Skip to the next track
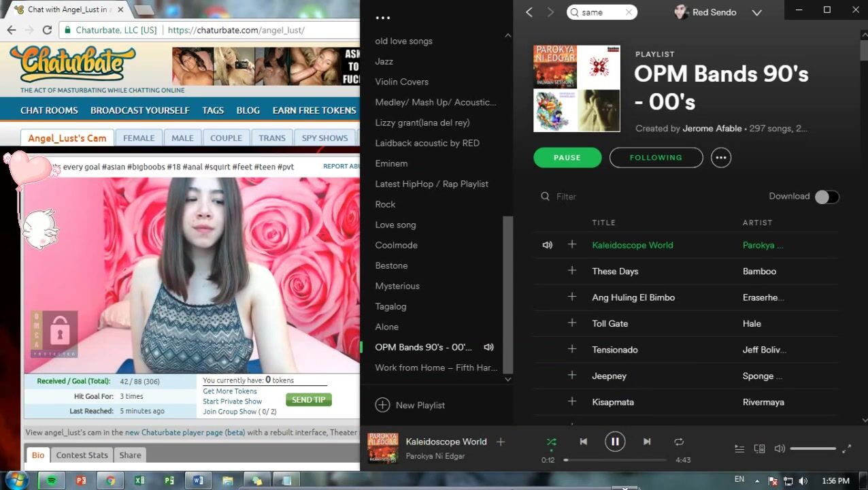The image size is (868, 490). 647,442
